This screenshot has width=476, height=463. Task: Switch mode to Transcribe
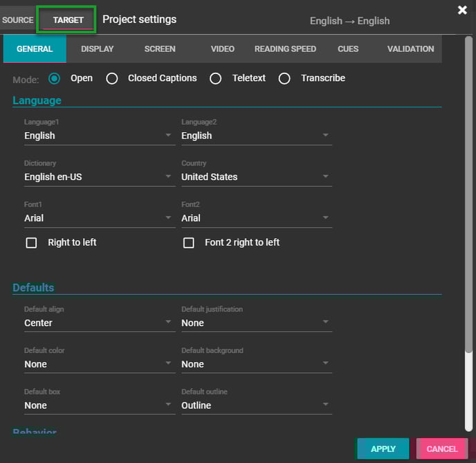pos(284,78)
